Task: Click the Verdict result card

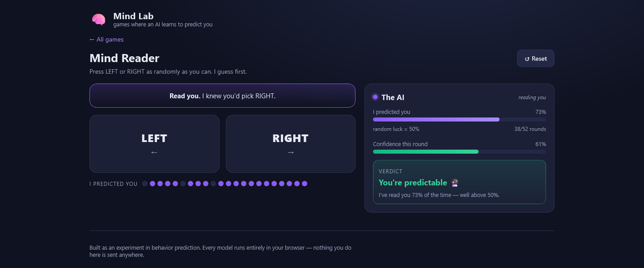Action: (x=459, y=182)
